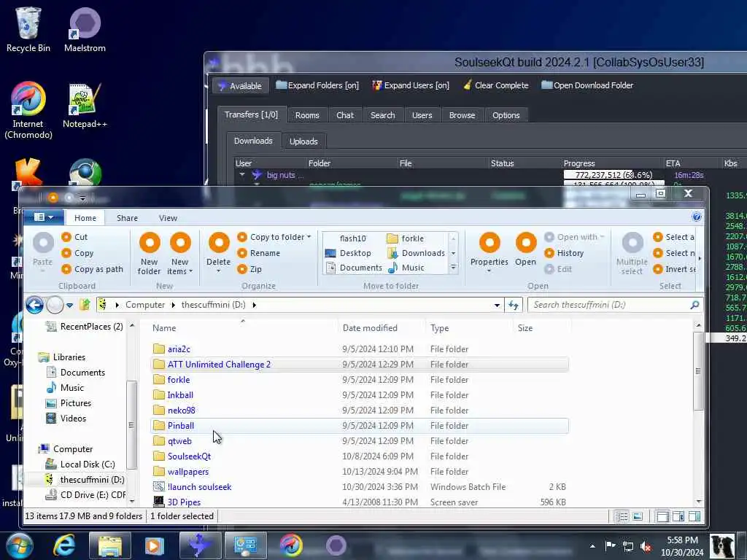Image resolution: width=747 pixels, height=560 pixels.
Task: Open the address bar history dropdown
Action: [x=497, y=306]
